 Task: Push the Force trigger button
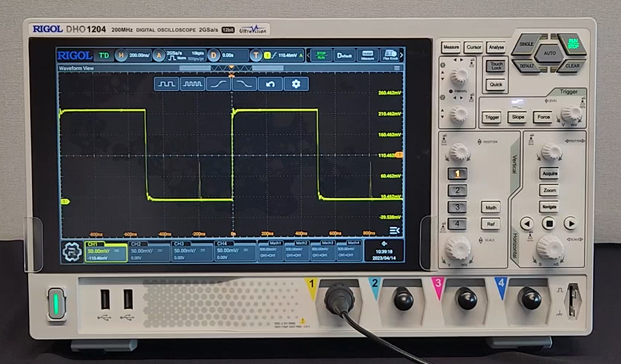(x=543, y=117)
